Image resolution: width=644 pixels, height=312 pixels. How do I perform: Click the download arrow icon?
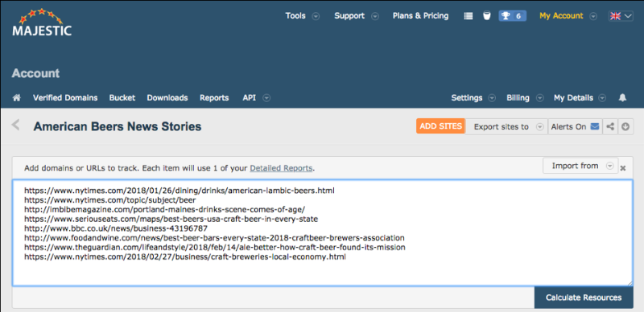click(x=625, y=127)
